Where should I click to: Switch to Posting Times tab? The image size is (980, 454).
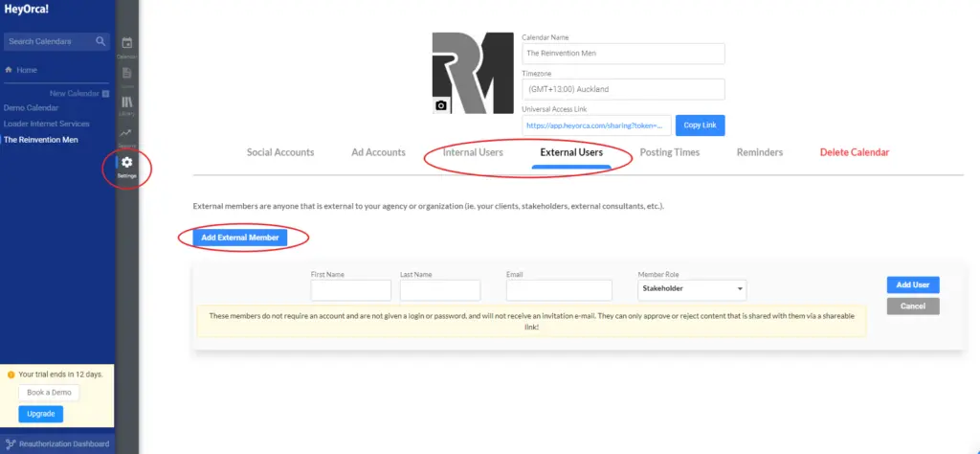pyautogui.click(x=669, y=152)
